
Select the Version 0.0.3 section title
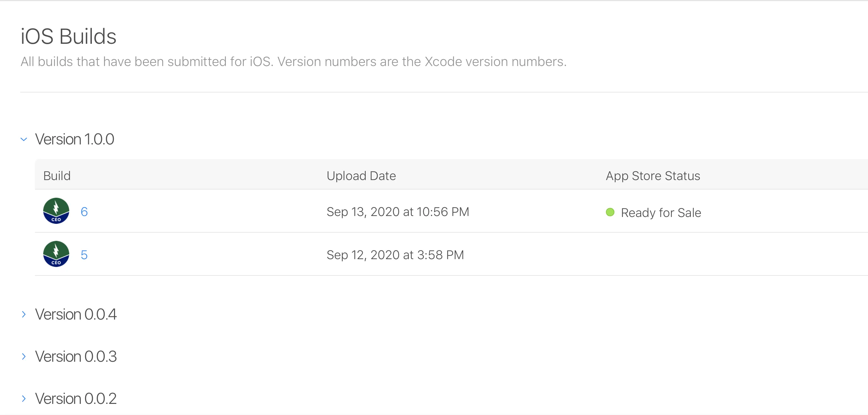76,357
